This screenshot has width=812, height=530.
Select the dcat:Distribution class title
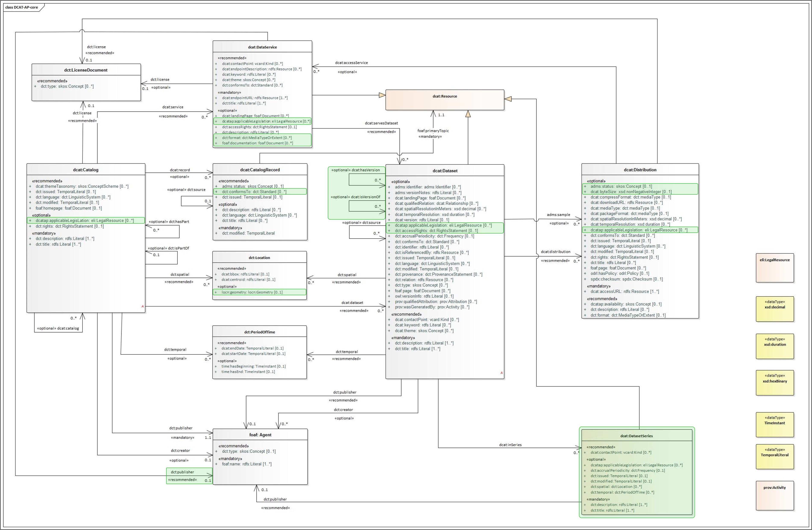pyautogui.click(x=640, y=170)
